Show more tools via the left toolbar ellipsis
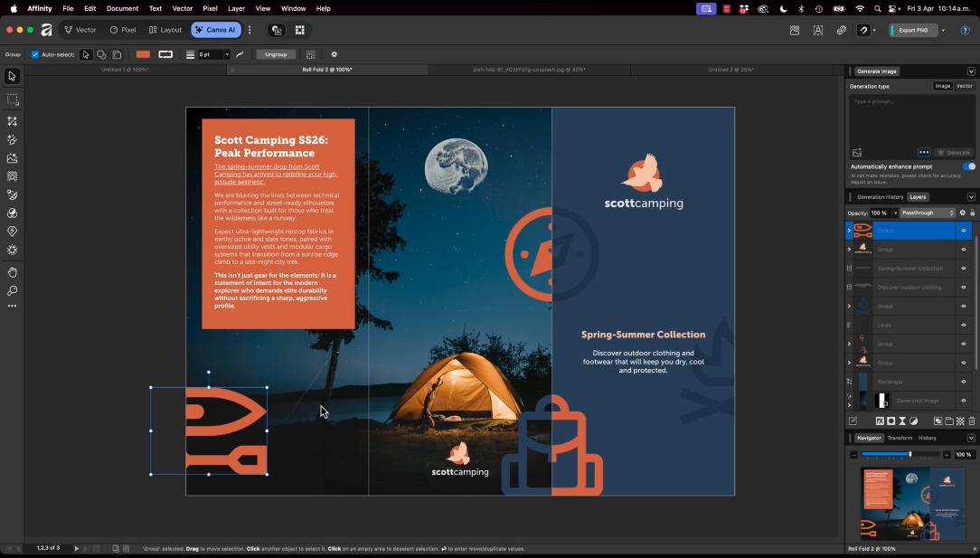This screenshot has width=980, height=558. click(12, 306)
